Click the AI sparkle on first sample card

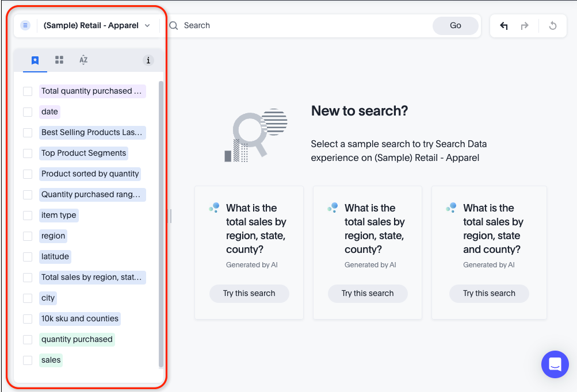point(215,207)
